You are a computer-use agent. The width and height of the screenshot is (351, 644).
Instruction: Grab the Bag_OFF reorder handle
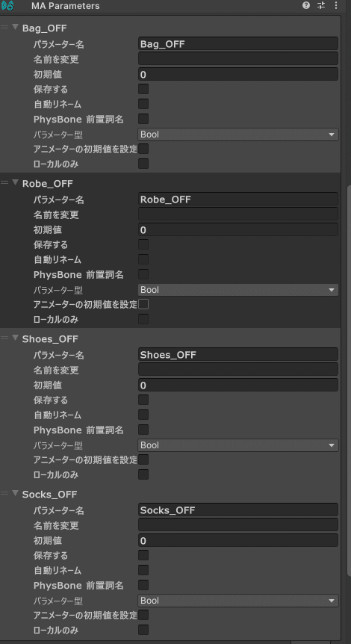click(x=4, y=28)
